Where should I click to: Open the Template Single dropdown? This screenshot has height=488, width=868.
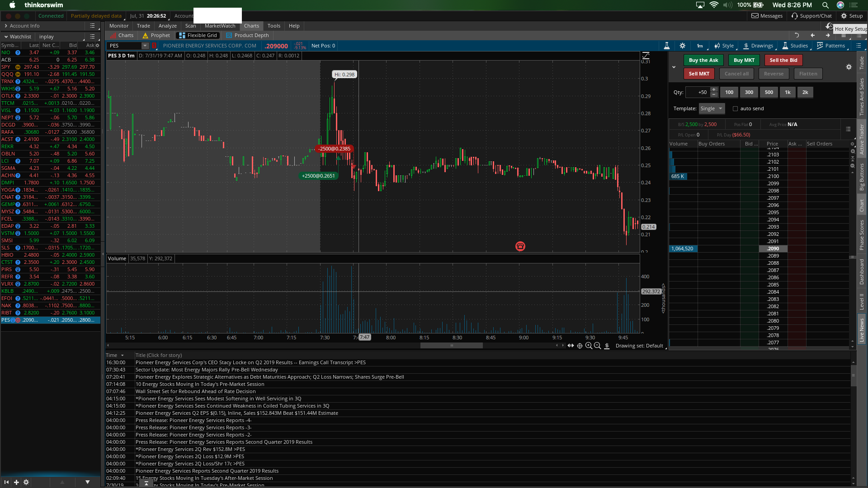(712, 108)
